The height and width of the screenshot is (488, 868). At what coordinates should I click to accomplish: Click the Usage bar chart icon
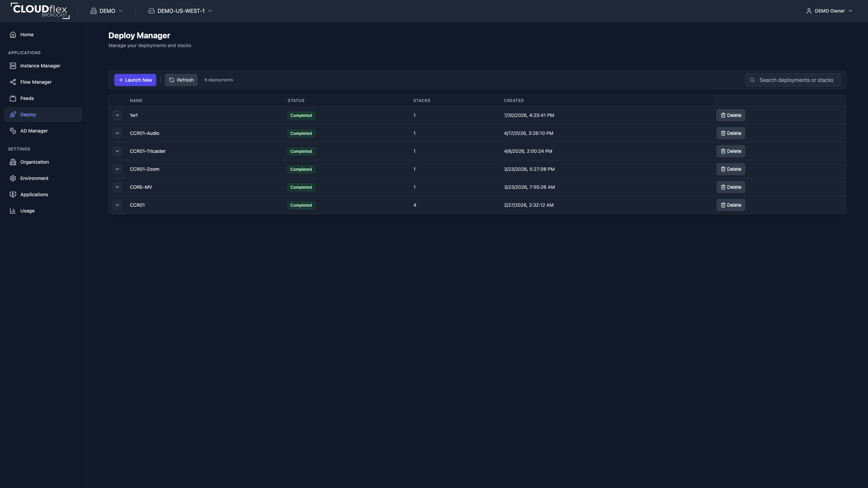(x=13, y=211)
